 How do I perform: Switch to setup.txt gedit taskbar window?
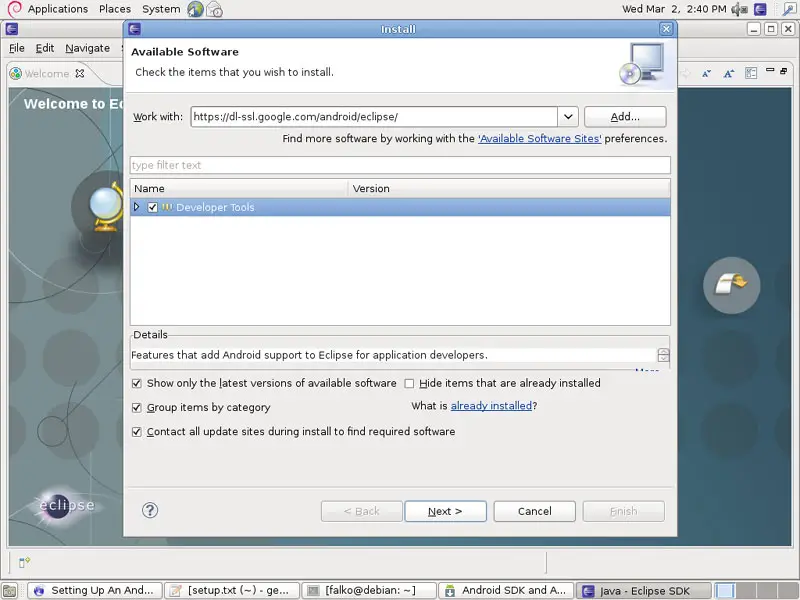[x=232, y=590]
